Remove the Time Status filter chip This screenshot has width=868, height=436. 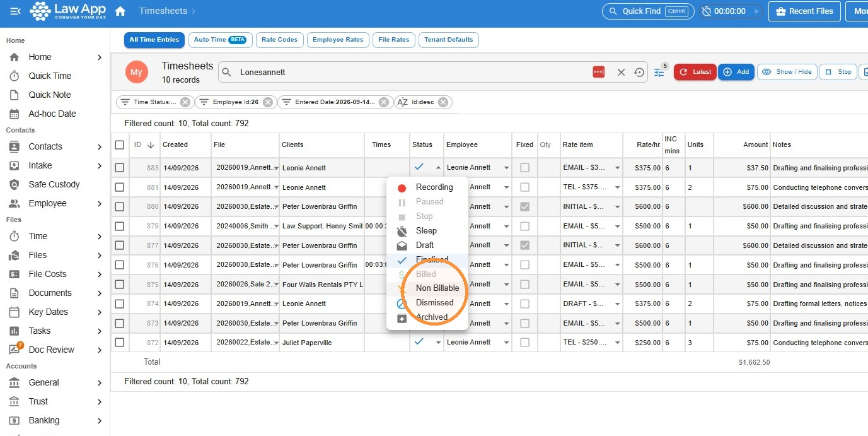(x=185, y=102)
